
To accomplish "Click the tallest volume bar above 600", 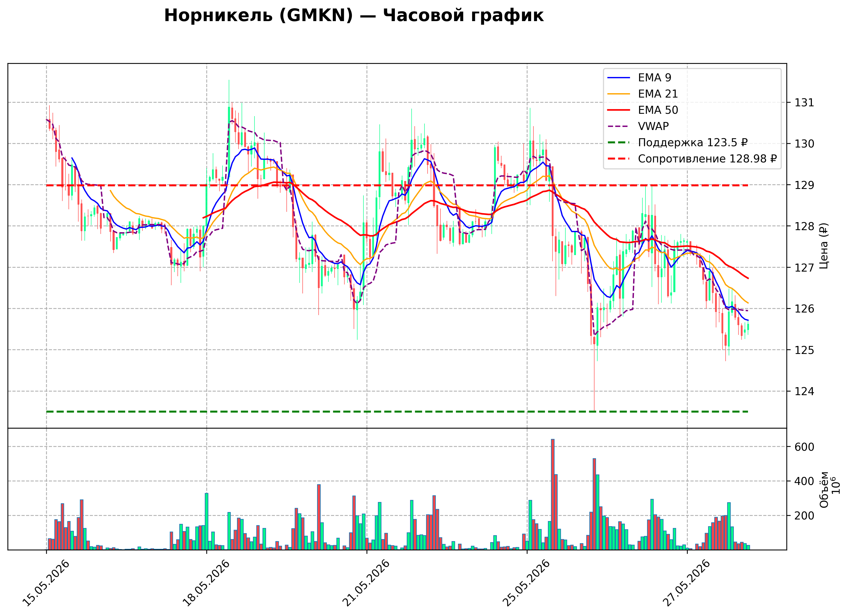I will coord(553,494).
